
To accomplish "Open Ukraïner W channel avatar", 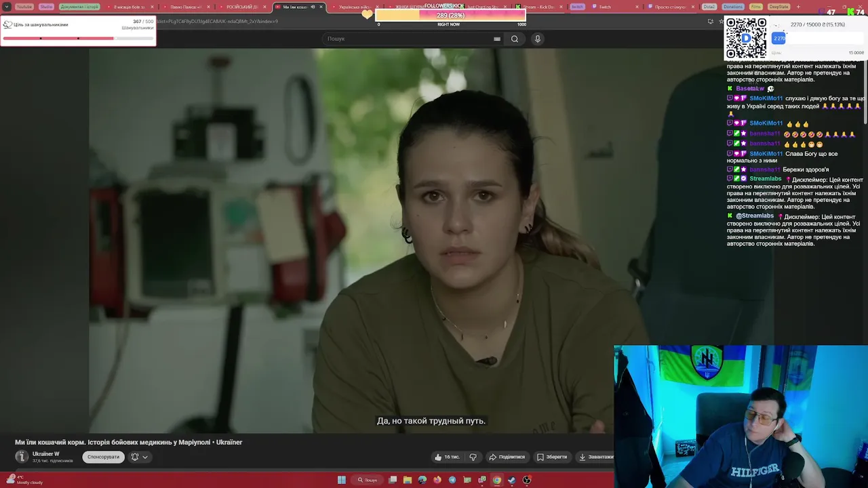I will (22, 457).
